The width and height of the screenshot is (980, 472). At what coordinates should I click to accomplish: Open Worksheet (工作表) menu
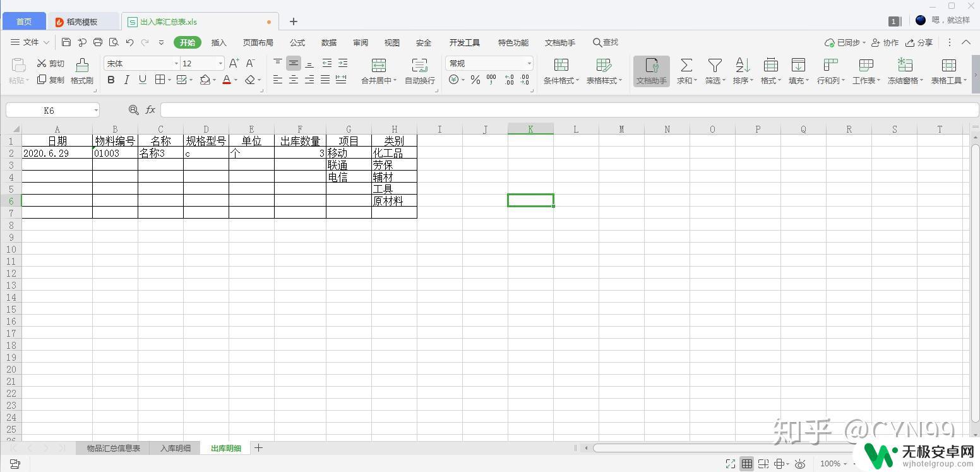click(x=866, y=71)
